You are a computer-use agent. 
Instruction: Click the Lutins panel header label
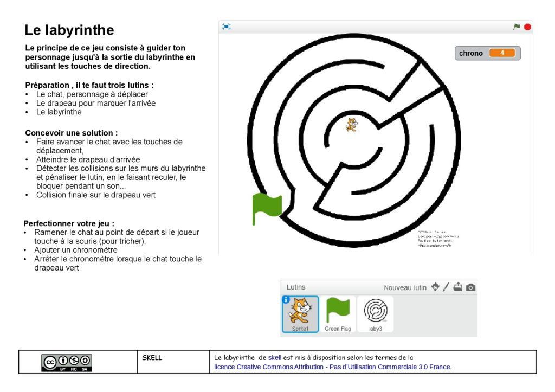296,287
